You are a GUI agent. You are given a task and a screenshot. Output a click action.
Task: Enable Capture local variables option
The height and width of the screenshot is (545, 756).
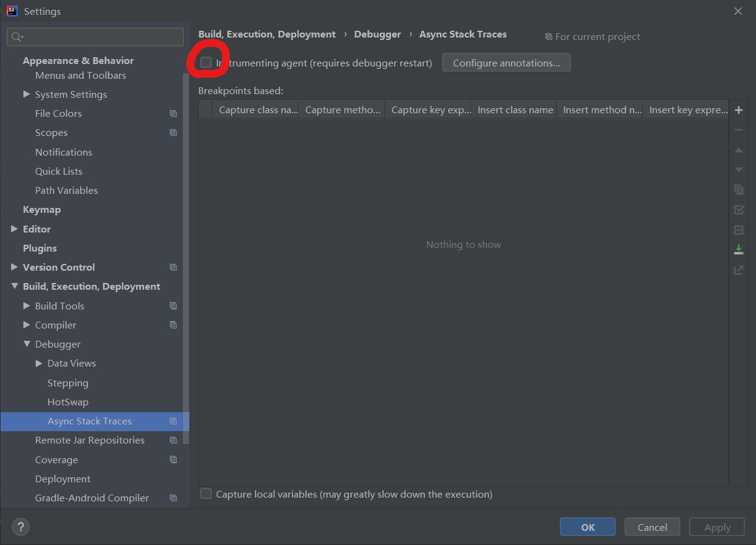pyautogui.click(x=206, y=493)
